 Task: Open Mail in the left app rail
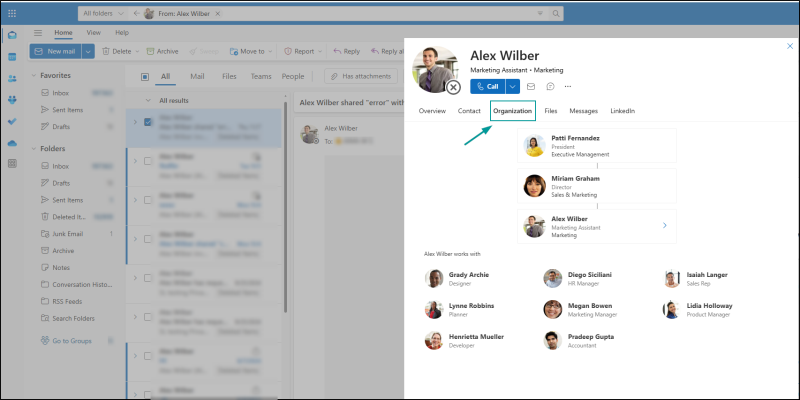(x=12, y=35)
